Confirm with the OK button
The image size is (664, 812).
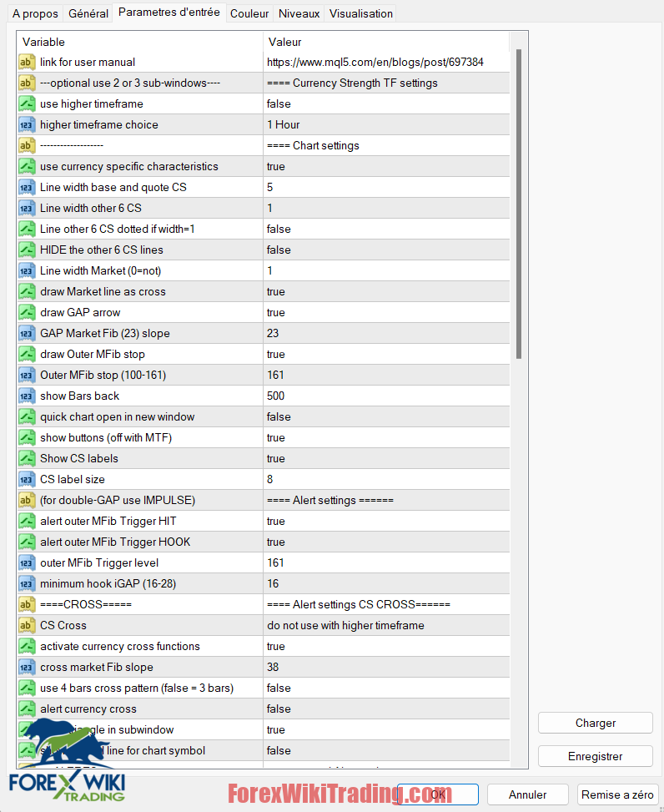(x=438, y=794)
